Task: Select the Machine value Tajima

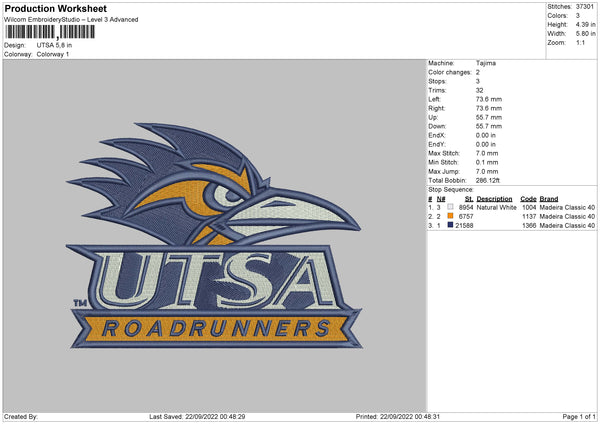Action: click(487, 63)
